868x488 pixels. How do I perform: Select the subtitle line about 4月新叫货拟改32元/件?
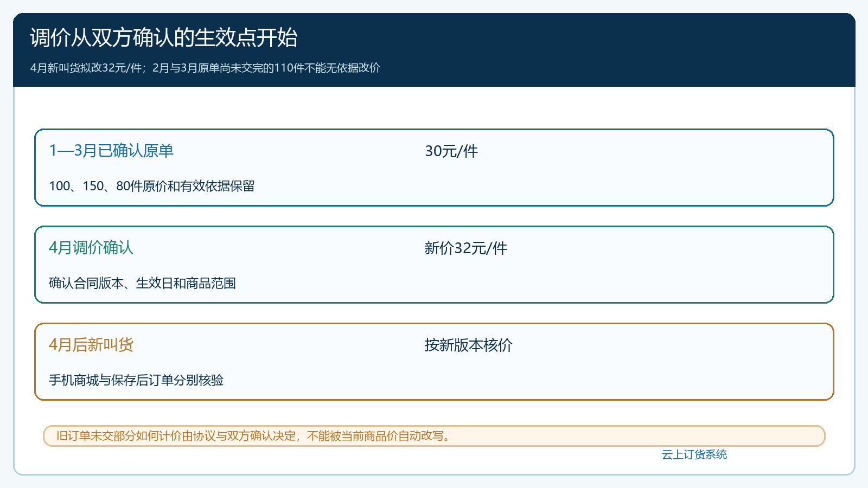click(x=205, y=68)
